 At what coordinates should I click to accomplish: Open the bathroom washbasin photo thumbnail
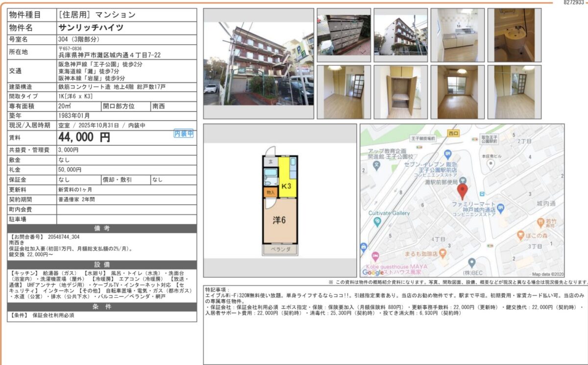[x=514, y=34]
